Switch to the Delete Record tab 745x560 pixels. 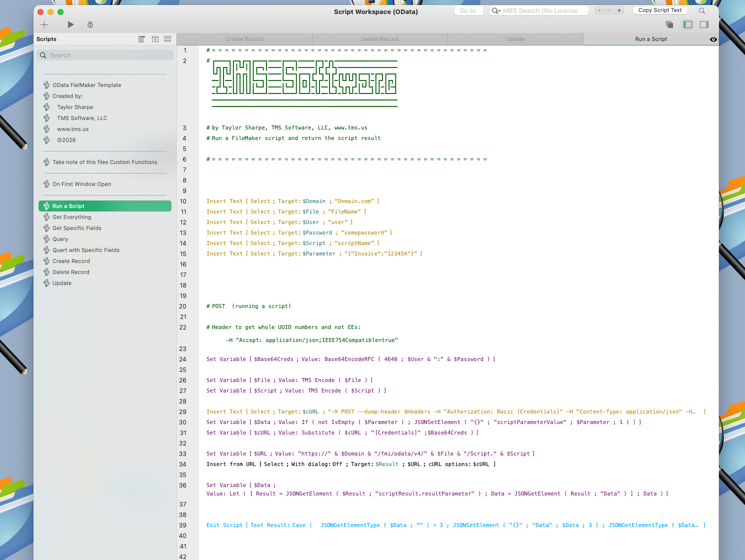click(x=379, y=39)
